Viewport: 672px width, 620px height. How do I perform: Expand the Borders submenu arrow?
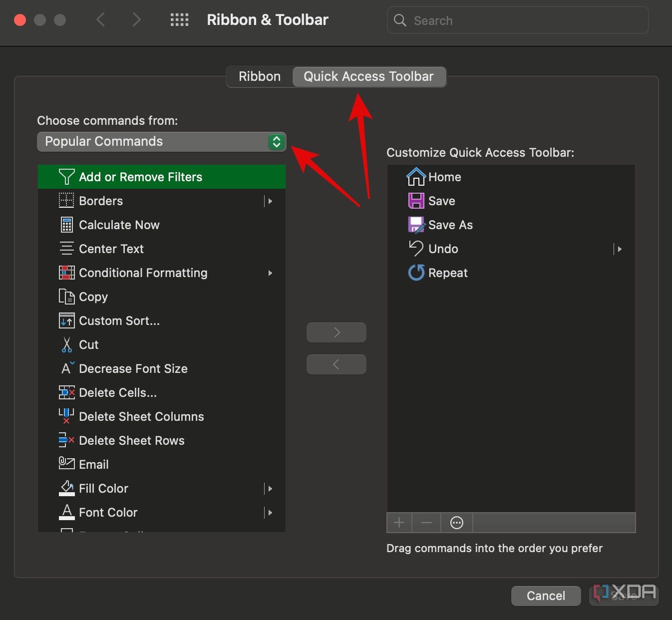(269, 201)
